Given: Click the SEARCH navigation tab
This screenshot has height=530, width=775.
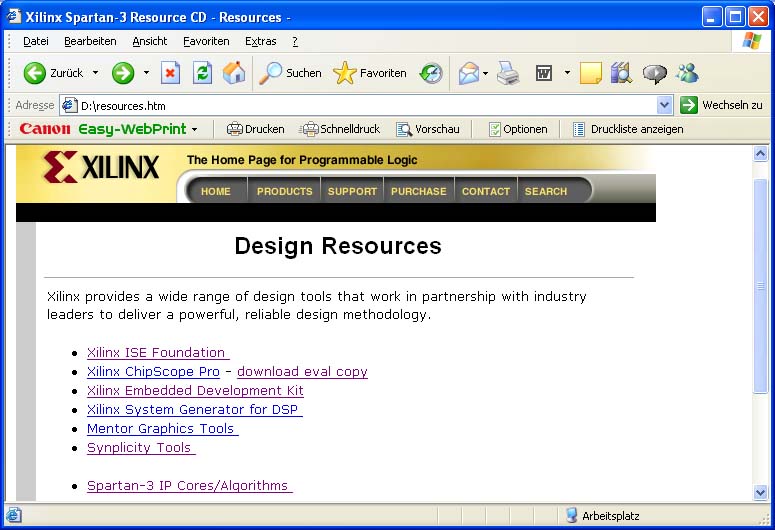Looking at the screenshot, I should tap(546, 191).
